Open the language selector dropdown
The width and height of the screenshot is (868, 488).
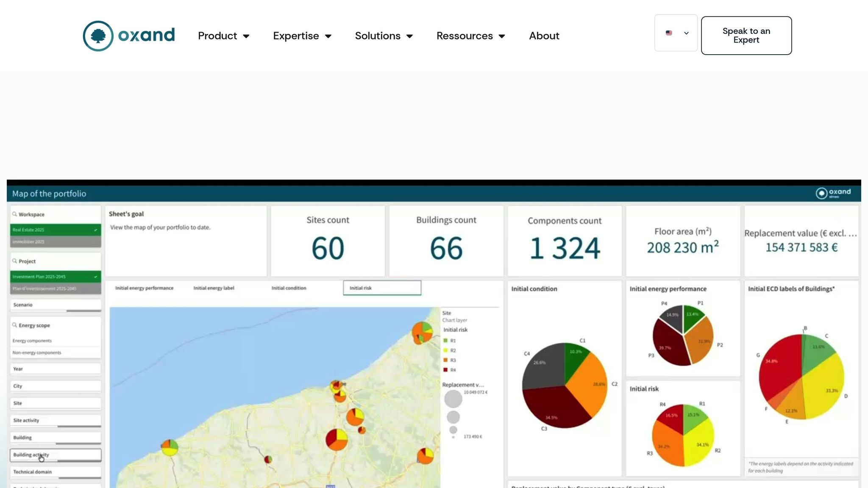[x=686, y=33]
